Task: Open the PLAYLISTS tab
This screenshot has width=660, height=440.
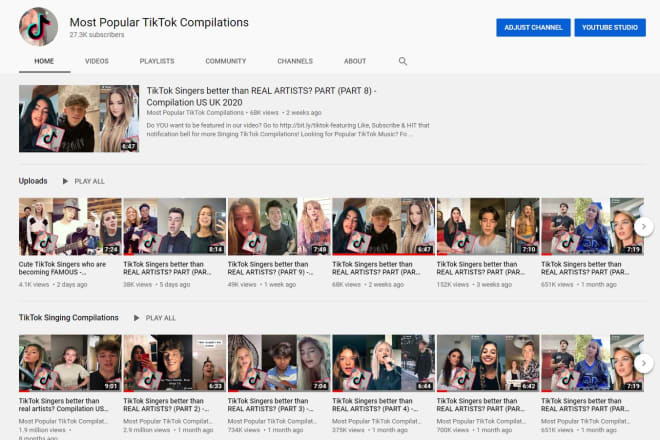Action: (x=157, y=61)
